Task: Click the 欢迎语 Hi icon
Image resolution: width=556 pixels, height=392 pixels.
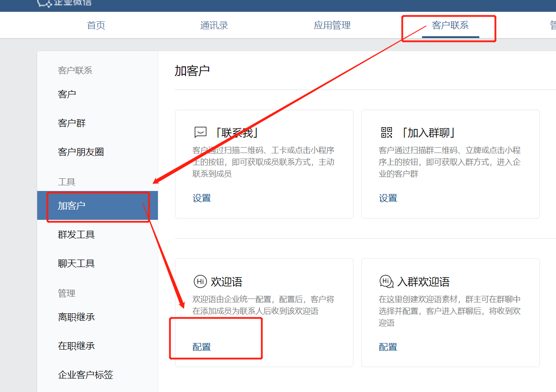Action: point(200,282)
